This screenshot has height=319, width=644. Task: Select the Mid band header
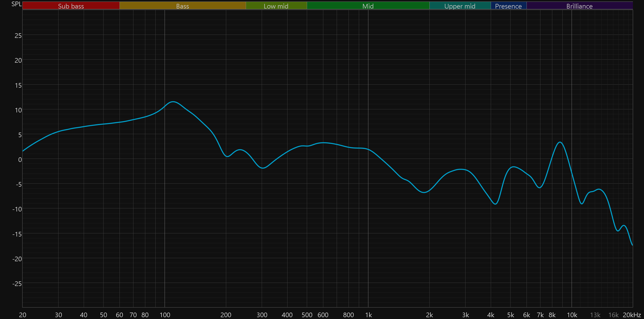(368, 6)
